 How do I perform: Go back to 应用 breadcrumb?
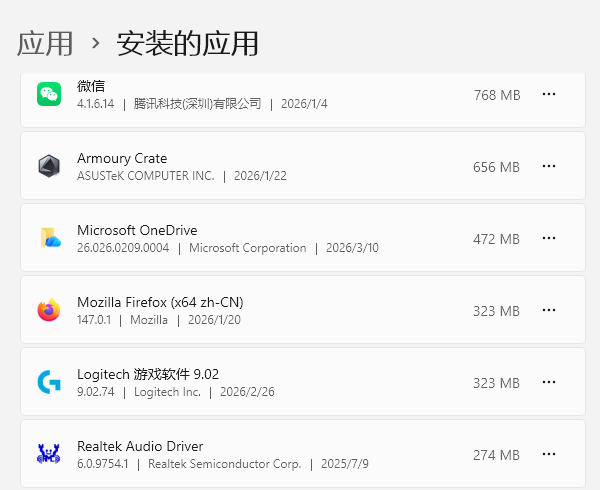click(45, 43)
